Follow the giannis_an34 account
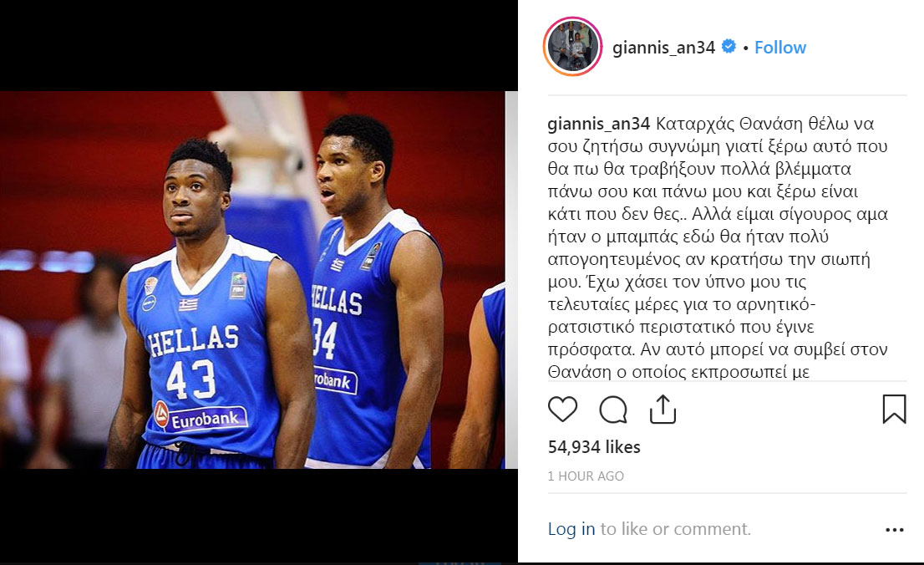Viewport: 924px width, 565px height. click(780, 47)
